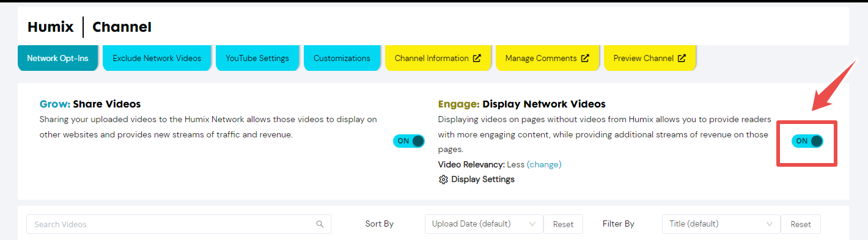Focus the Search Videos field

(x=178, y=224)
